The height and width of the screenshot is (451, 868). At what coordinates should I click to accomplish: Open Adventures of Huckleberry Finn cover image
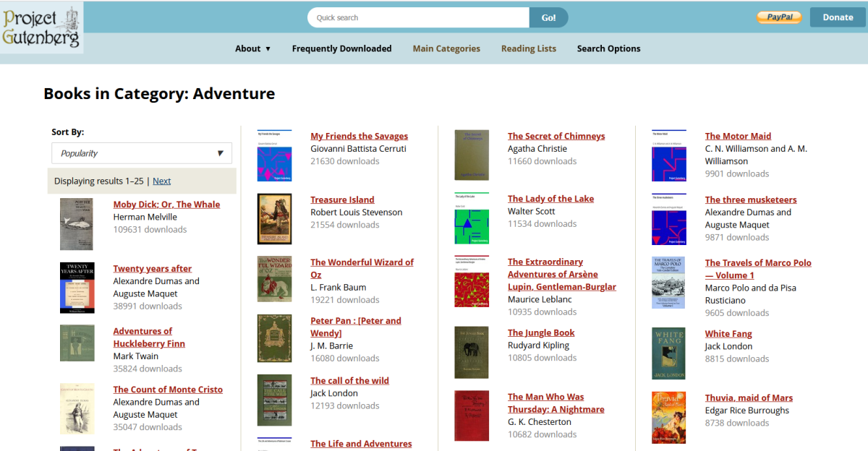click(x=77, y=343)
